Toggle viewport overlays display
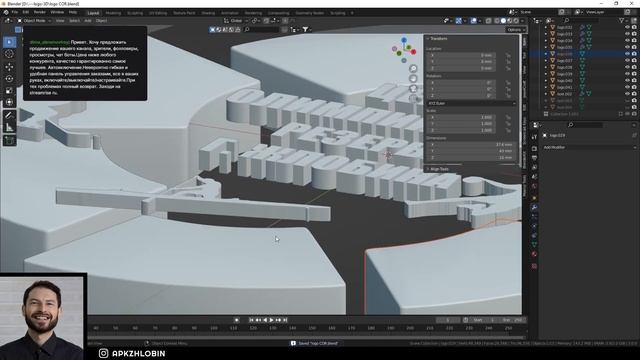 pyautogui.click(x=473, y=20)
